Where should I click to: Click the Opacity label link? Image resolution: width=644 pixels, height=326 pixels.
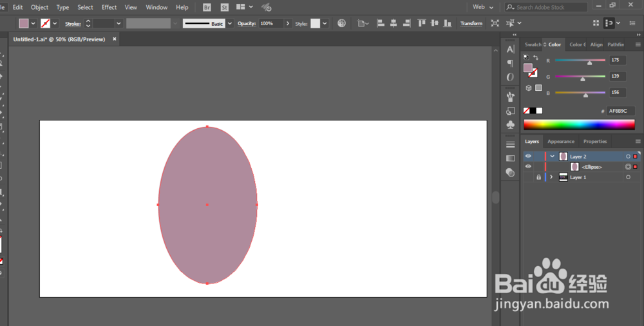pos(247,23)
